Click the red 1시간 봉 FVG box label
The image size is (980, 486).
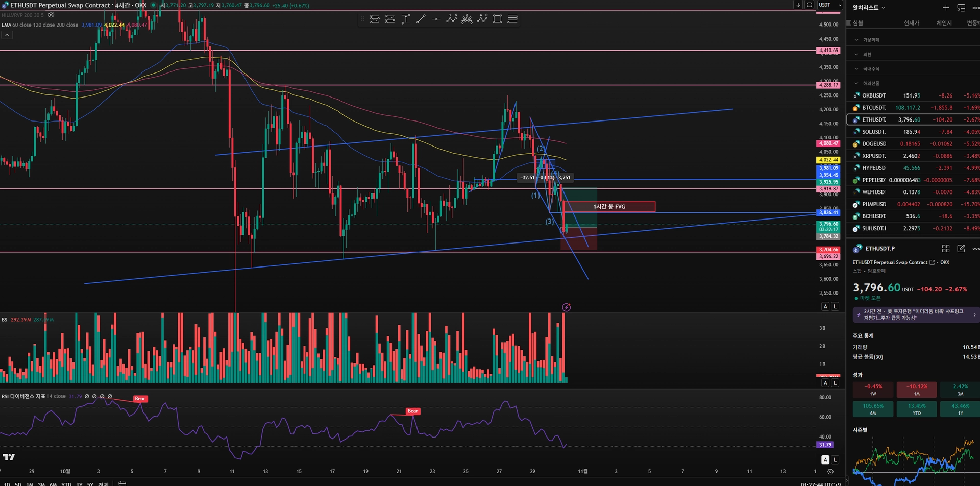coord(609,207)
